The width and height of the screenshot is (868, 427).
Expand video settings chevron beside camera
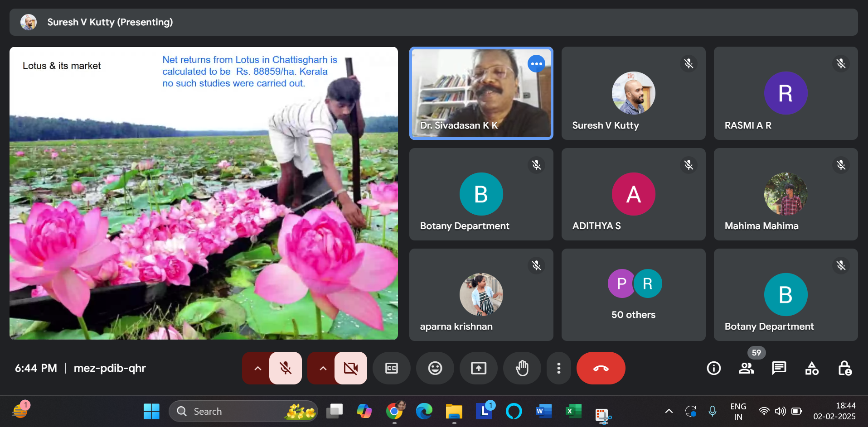click(x=323, y=368)
